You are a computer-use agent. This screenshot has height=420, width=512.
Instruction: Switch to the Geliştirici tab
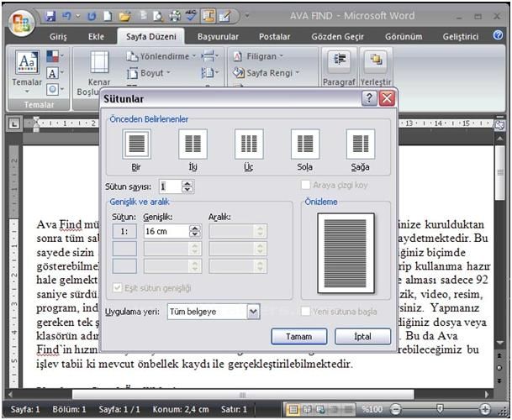(x=461, y=37)
